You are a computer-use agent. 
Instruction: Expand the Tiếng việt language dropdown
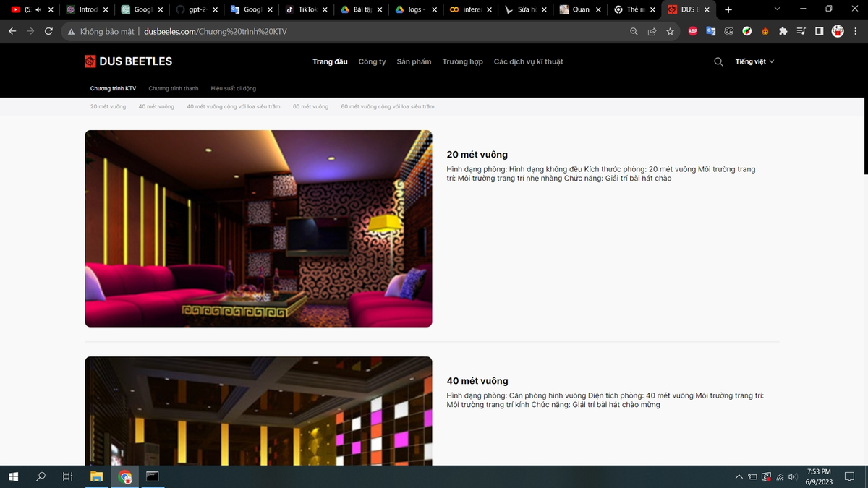coord(754,61)
